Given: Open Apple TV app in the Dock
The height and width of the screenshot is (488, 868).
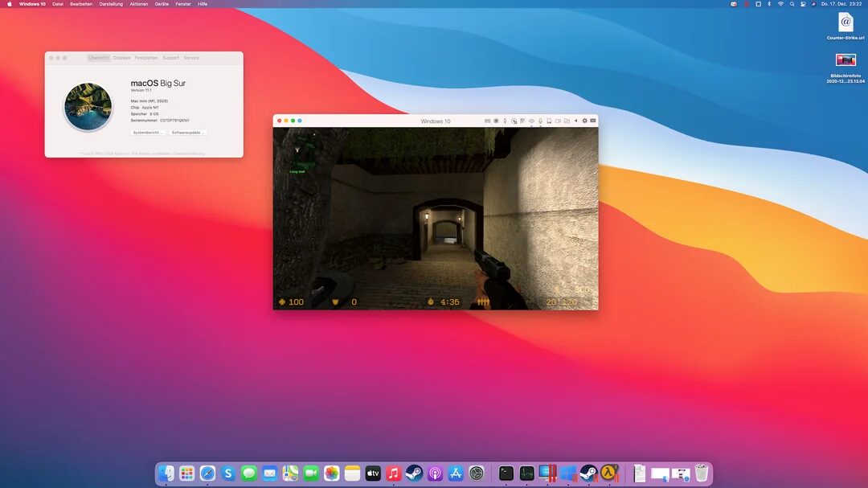Looking at the screenshot, I should pos(373,474).
